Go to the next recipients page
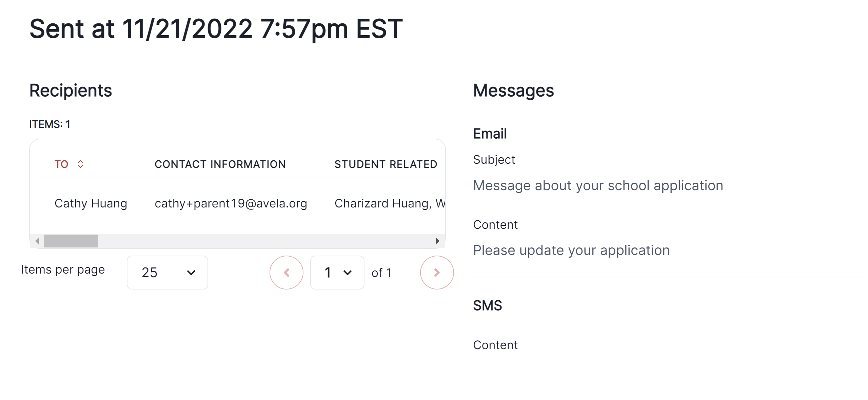The height and width of the screenshot is (400, 868). coord(437,273)
